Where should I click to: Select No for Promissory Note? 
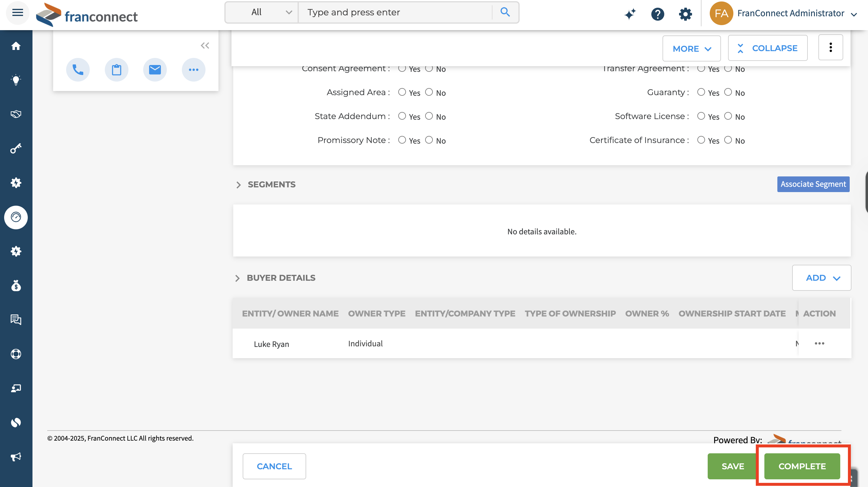429,140
